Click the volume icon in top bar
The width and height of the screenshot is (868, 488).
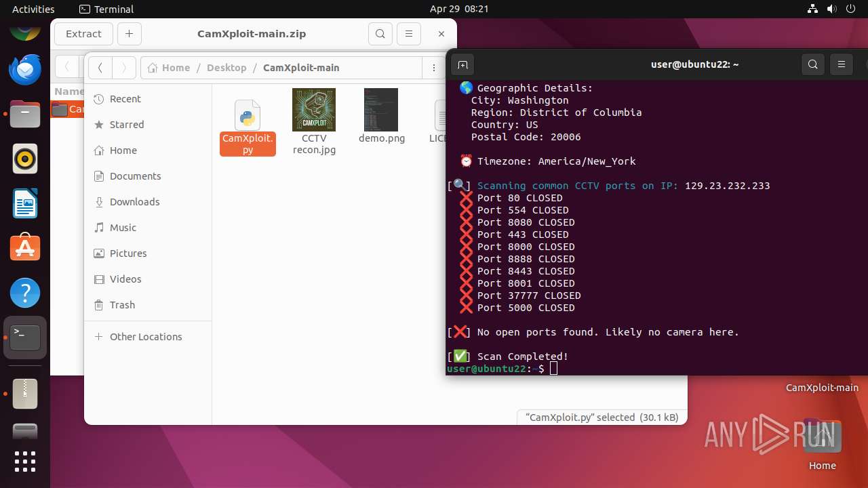pos(831,9)
